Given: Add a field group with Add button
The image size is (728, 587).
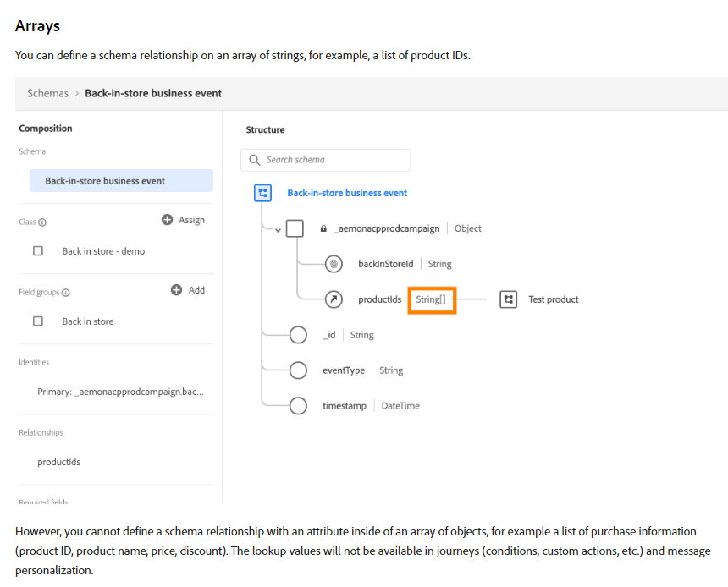Looking at the screenshot, I should click(188, 290).
